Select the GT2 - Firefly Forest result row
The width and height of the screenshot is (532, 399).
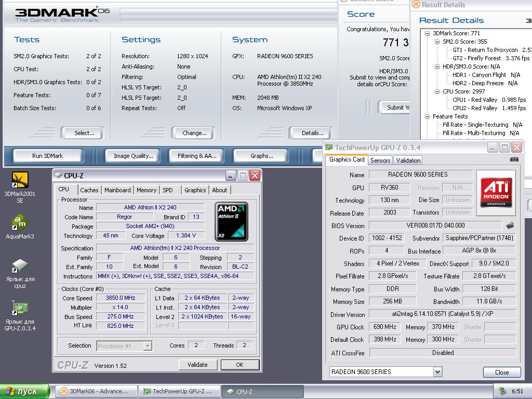click(490, 58)
